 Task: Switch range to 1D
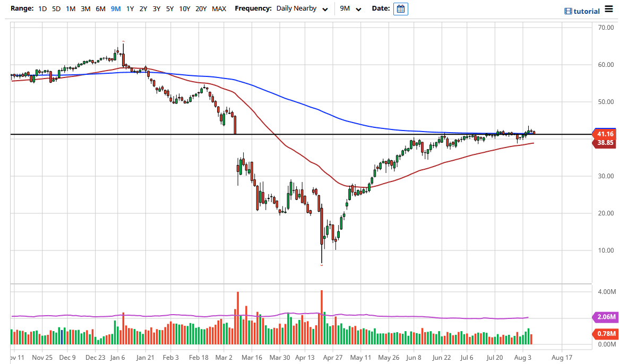(42, 8)
